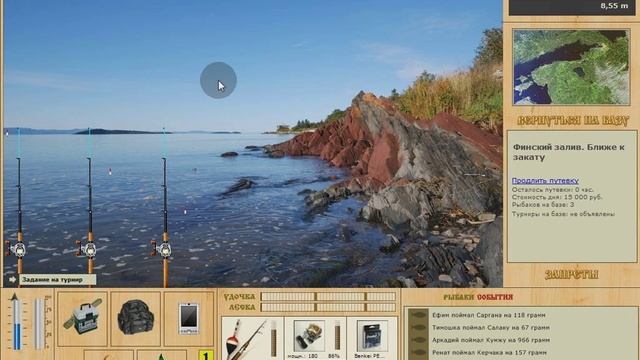The height and width of the screenshot is (360, 640).
Task: Click the fish icon beside Аркадий's catch
Action: point(418,340)
